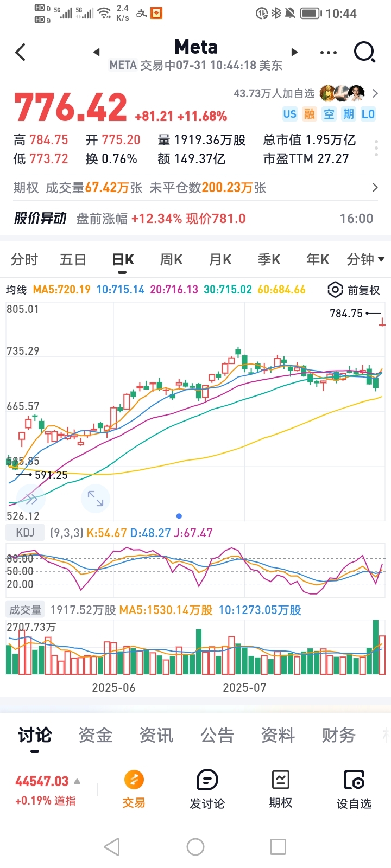This screenshot has width=391, height=868.
Task: Tap the US market badge
Action: 290,114
